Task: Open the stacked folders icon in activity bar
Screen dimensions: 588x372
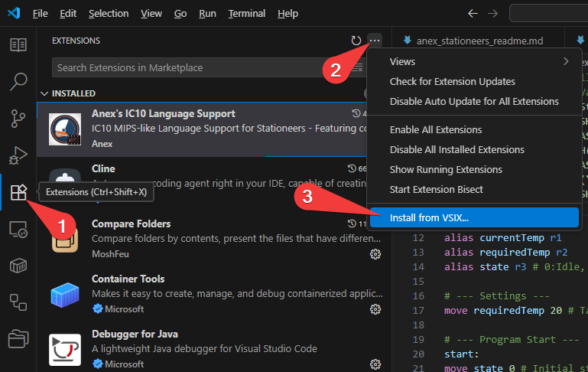Action: [18, 339]
